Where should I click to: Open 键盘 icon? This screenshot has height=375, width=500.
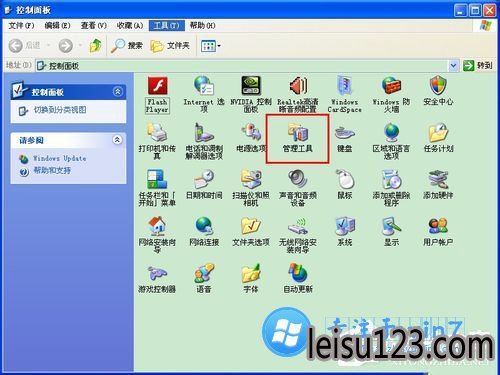(344, 133)
